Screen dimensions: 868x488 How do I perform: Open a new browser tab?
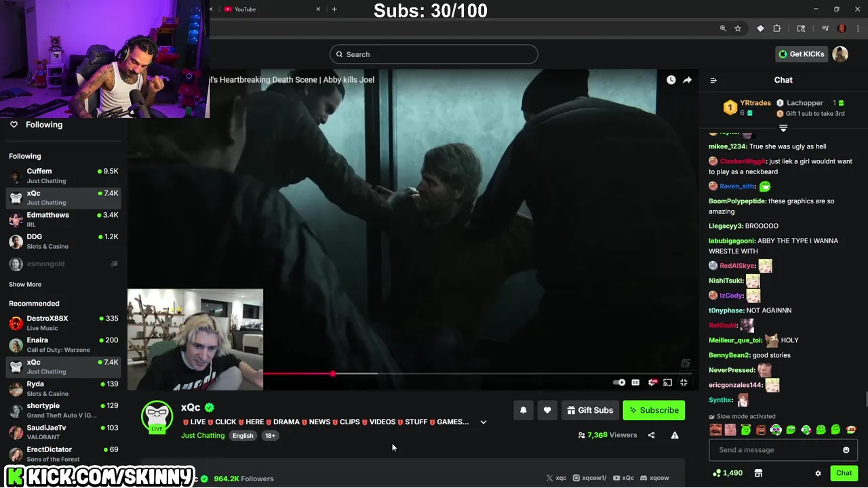click(x=334, y=9)
